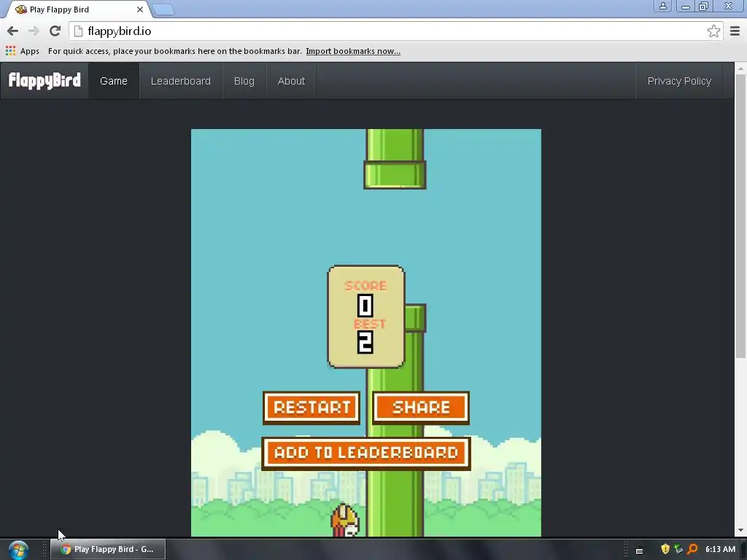This screenshot has height=560, width=747.
Task: Open the Privacy Policy link
Action: (679, 81)
